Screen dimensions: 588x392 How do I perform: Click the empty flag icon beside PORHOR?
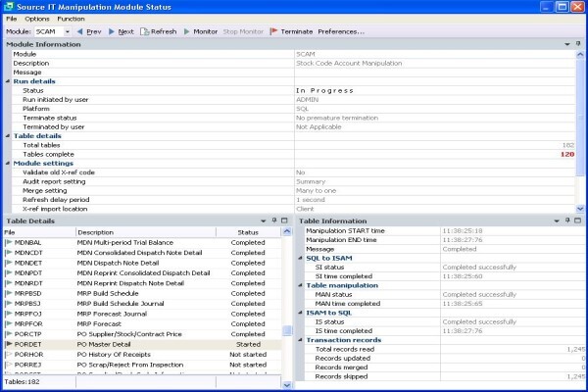9,354
